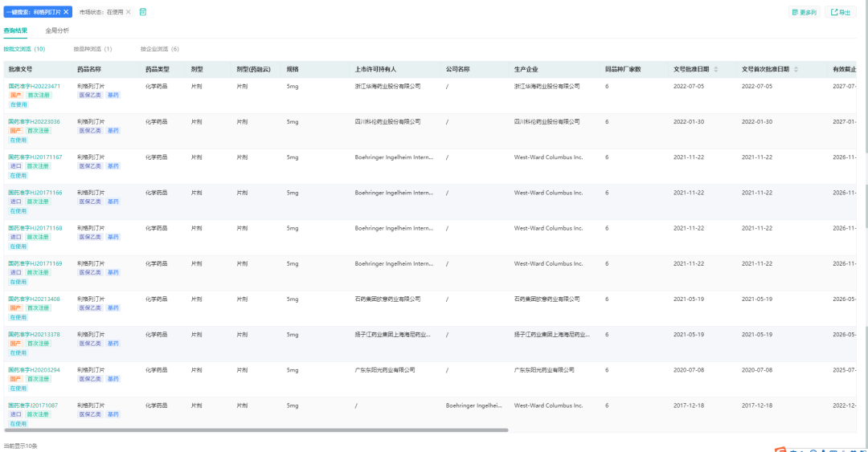Click the 规格 column header
Screen dimensions: 868x452
[x=293, y=69]
